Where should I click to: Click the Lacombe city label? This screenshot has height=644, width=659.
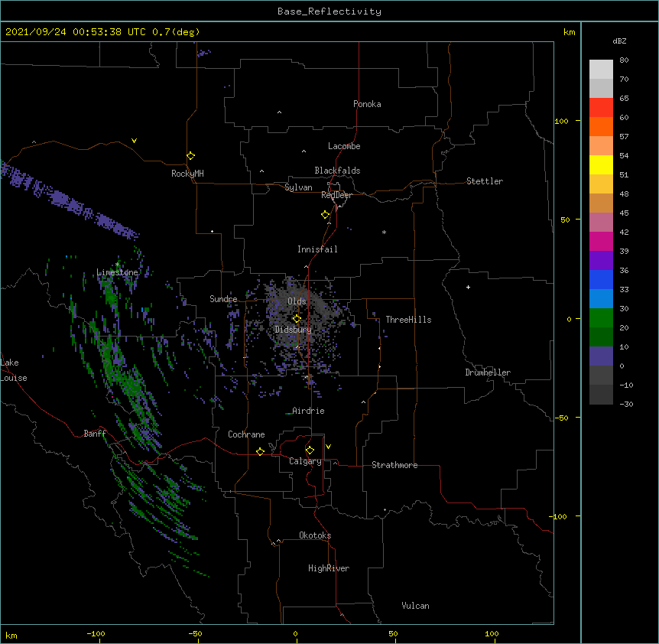[x=344, y=146]
